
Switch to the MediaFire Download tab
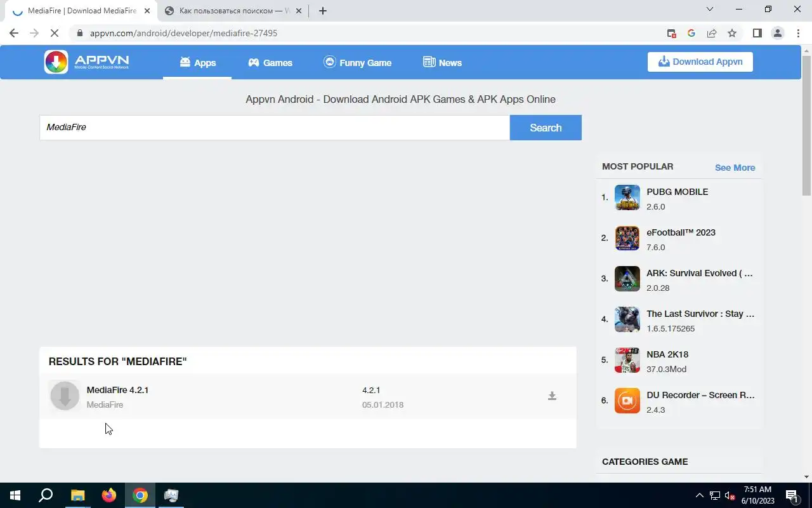pyautogui.click(x=81, y=11)
